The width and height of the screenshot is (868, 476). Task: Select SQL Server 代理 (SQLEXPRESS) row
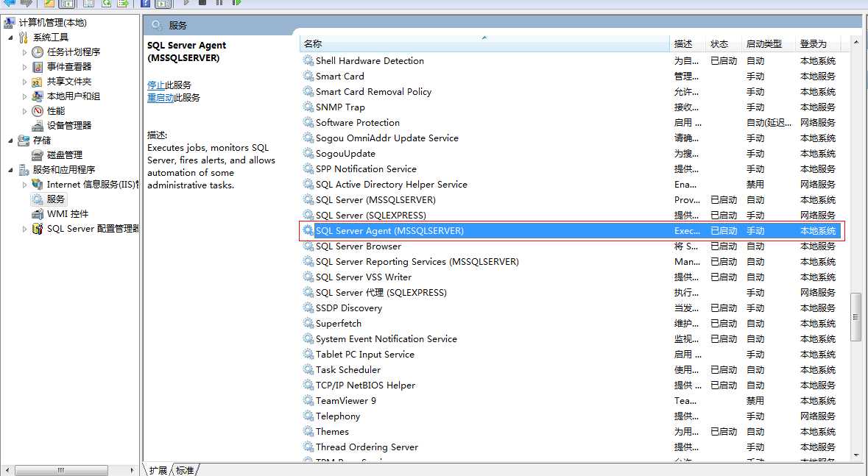click(570, 293)
